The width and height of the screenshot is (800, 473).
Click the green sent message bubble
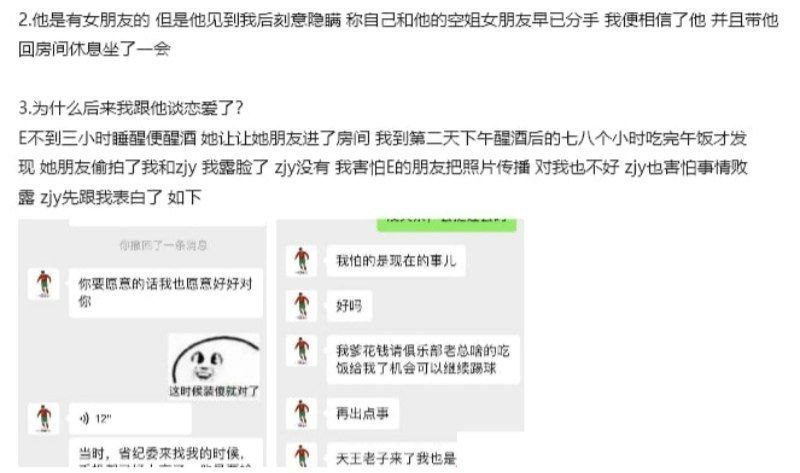(x=447, y=225)
